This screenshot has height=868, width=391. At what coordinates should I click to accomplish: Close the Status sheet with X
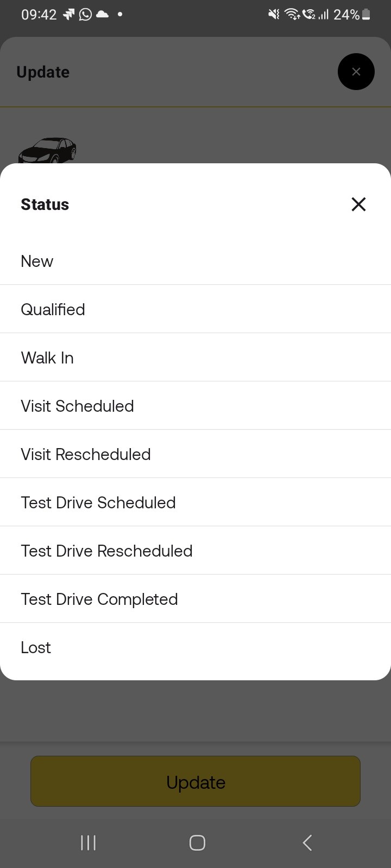coord(358,204)
